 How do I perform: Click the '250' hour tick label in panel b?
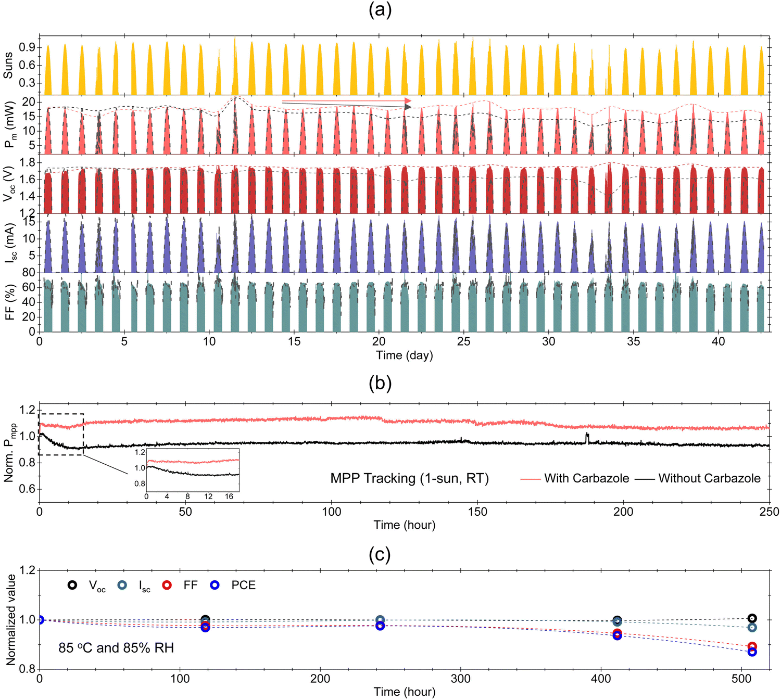[x=770, y=512]
